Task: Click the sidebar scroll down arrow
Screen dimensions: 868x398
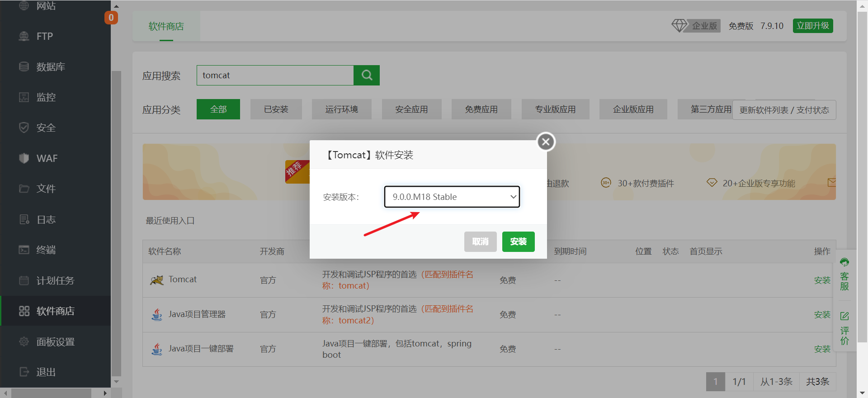Action: (116, 382)
